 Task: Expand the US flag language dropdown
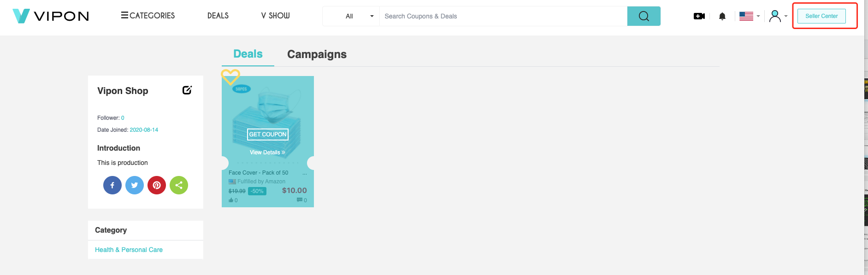(750, 16)
